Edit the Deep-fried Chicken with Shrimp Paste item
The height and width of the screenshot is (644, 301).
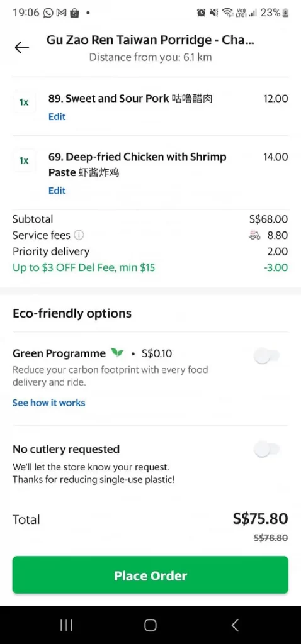tap(57, 191)
